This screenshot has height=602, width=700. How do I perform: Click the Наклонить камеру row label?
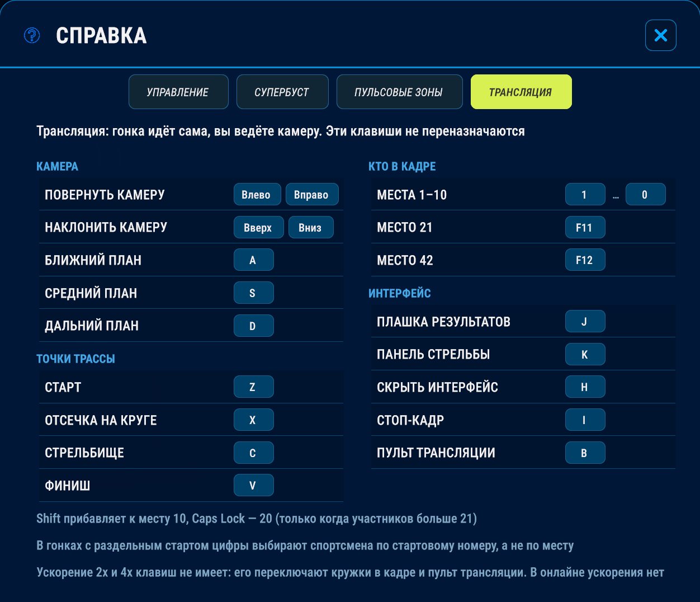[x=106, y=227]
